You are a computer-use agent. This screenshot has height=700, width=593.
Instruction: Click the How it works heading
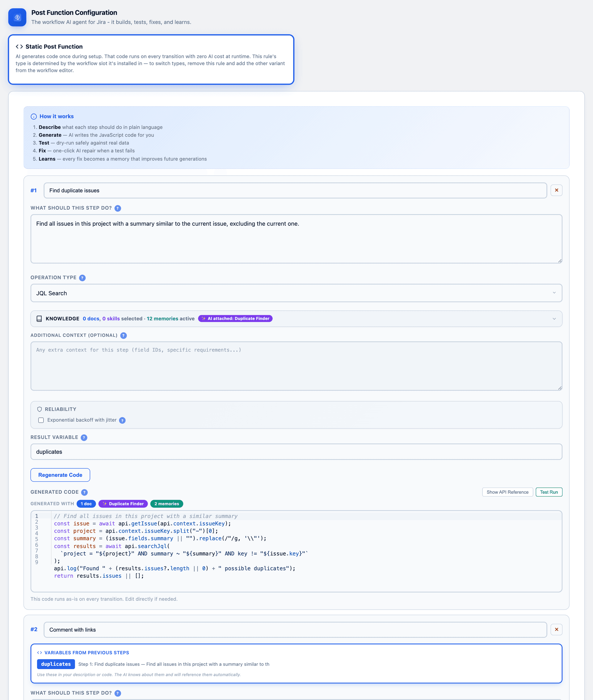(57, 116)
